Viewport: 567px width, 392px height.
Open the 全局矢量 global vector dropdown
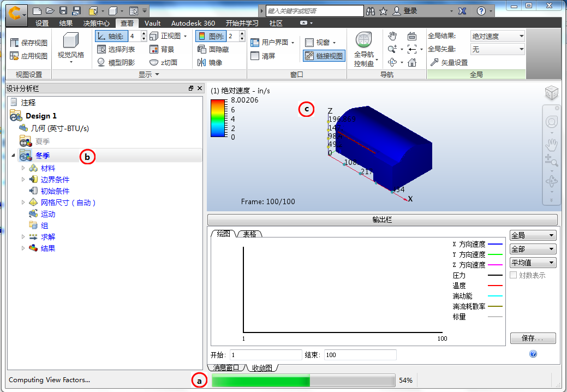[498, 49]
